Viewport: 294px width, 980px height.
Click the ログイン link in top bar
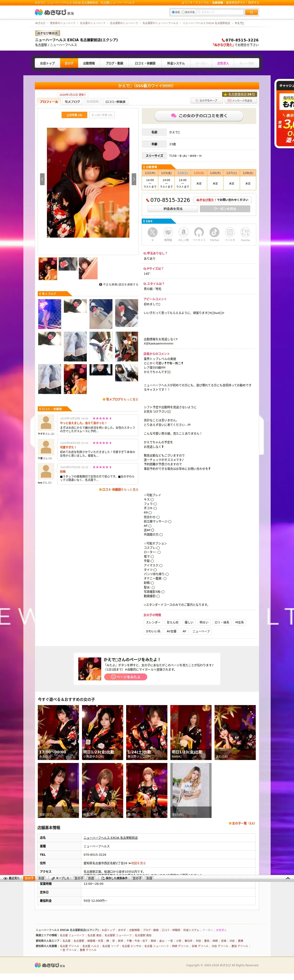point(254,2)
